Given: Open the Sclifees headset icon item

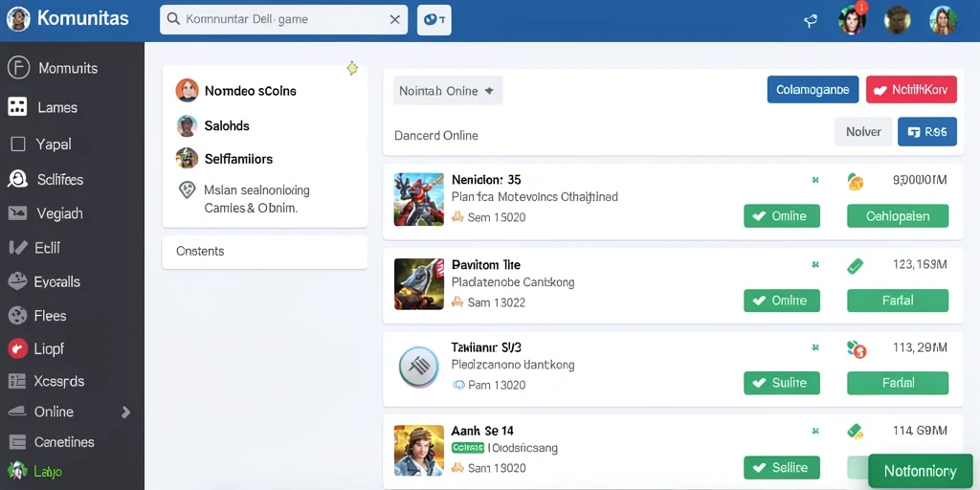Looking at the screenshot, I should click(17, 179).
